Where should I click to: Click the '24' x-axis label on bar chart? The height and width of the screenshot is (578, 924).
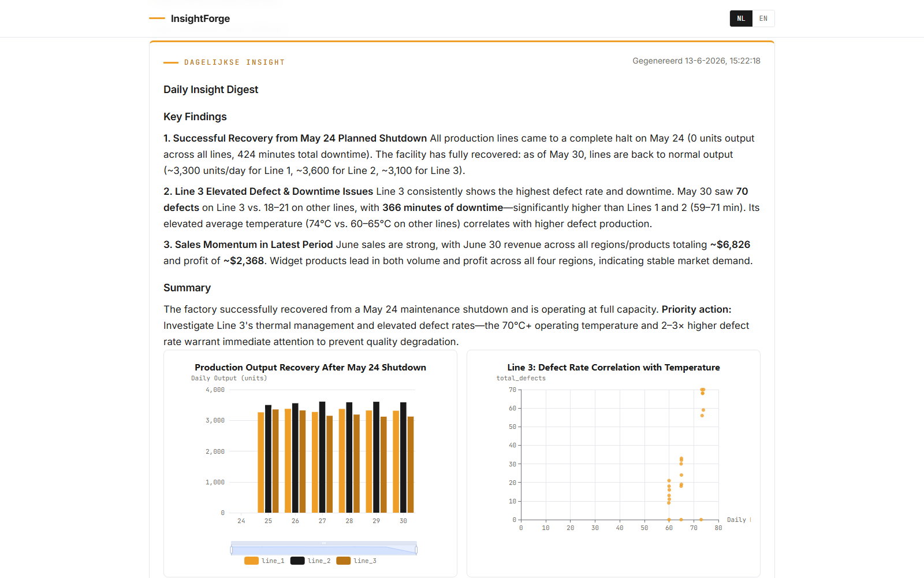(241, 521)
